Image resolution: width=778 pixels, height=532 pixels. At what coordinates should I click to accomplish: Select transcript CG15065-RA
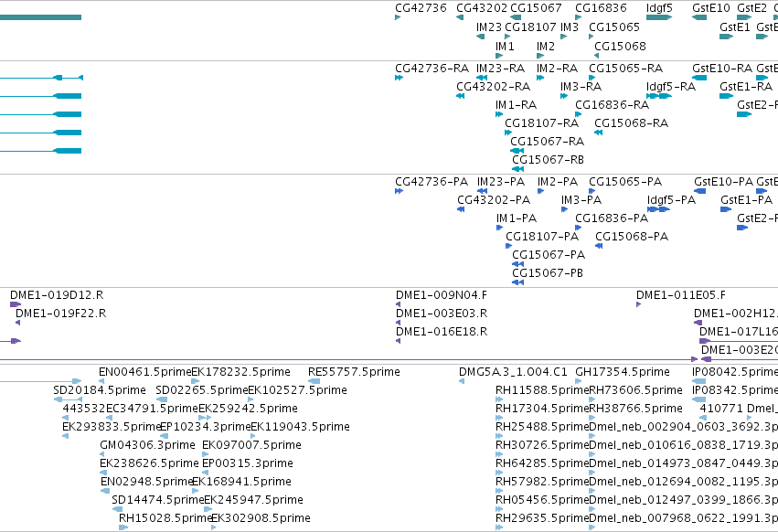click(625, 69)
